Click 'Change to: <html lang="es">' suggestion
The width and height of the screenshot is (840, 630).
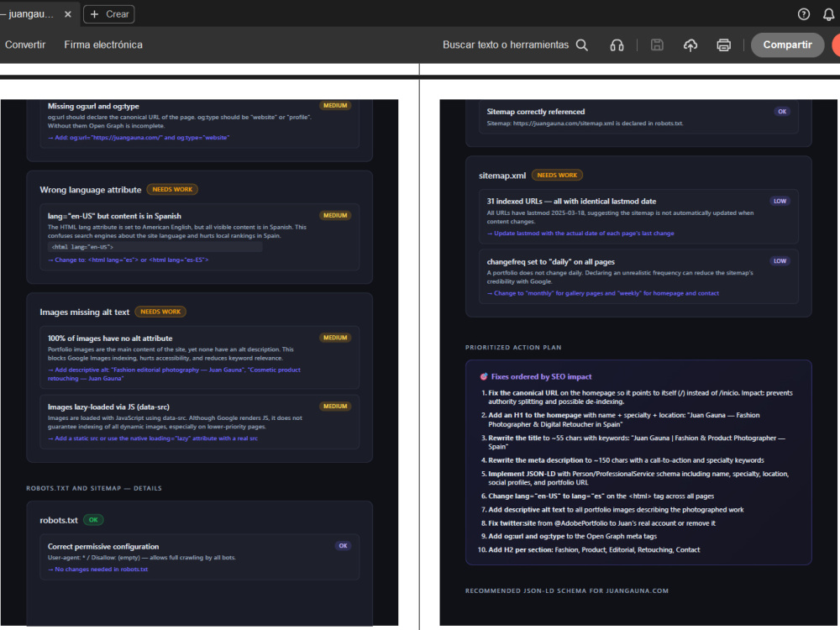[128, 260]
